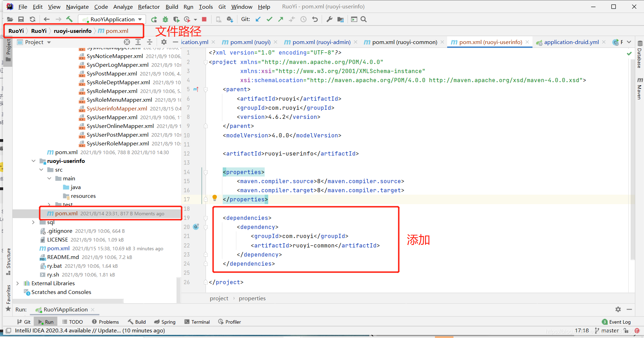Collapse the main folder node
The image size is (644, 338).
49,178
